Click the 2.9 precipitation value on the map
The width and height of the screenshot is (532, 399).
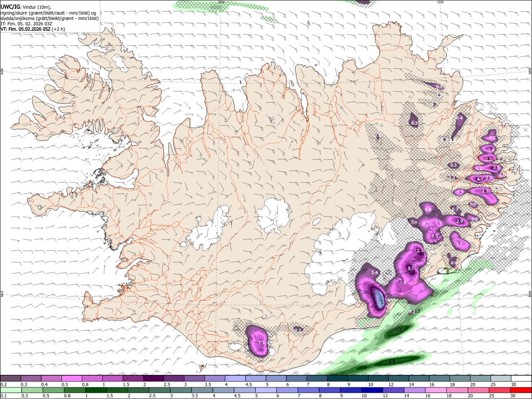[x=460, y=221]
